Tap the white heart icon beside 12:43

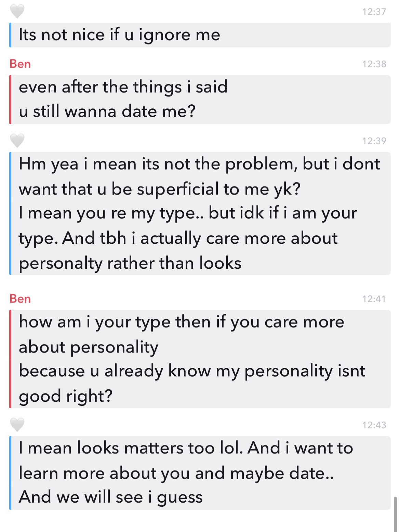tap(17, 425)
